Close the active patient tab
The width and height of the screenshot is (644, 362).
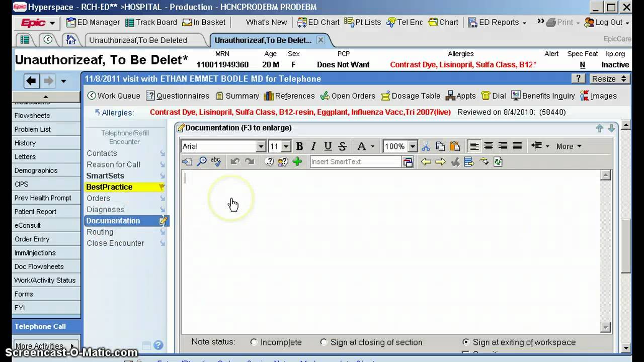click(320, 40)
